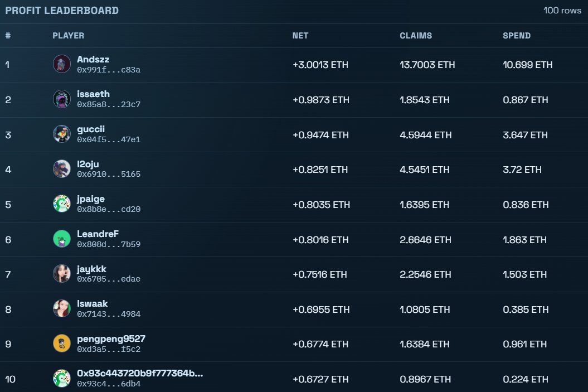The height and width of the screenshot is (392, 588).
Task: Click the PLAYER column header
Action: click(68, 36)
